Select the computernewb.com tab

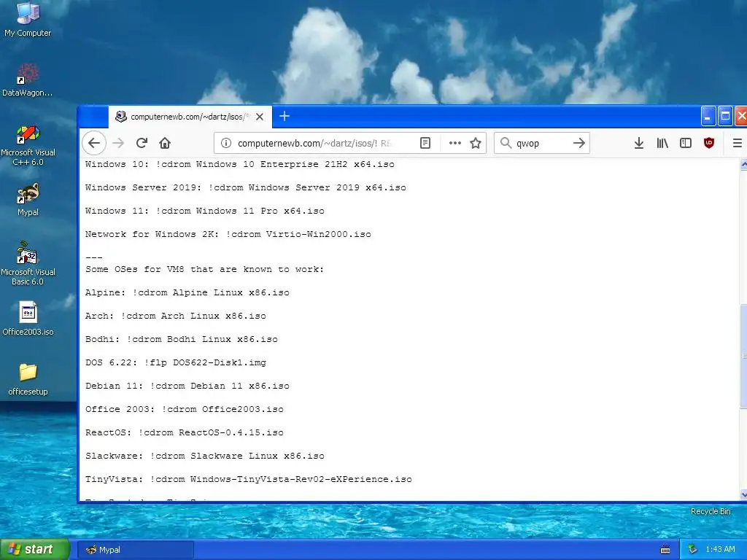pos(190,117)
